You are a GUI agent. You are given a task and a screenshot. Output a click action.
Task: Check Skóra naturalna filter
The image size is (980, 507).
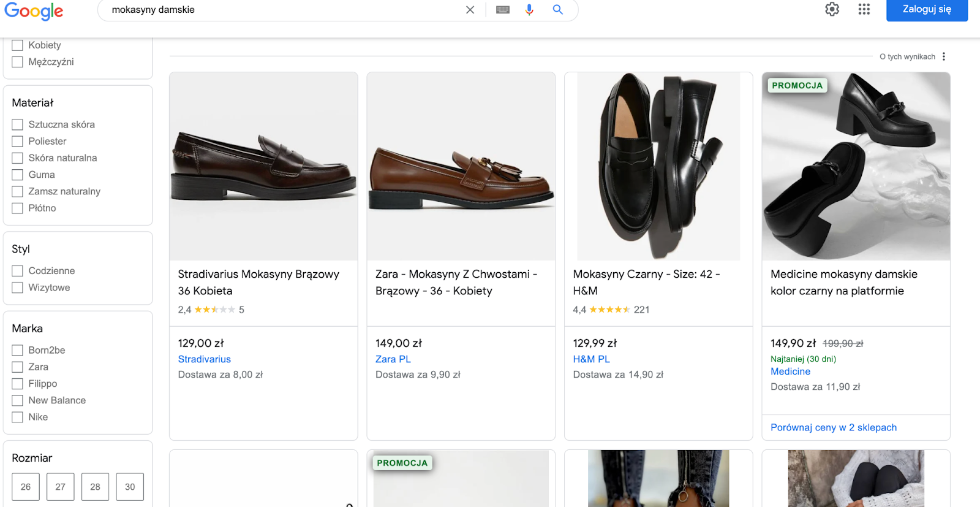tap(17, 158)
